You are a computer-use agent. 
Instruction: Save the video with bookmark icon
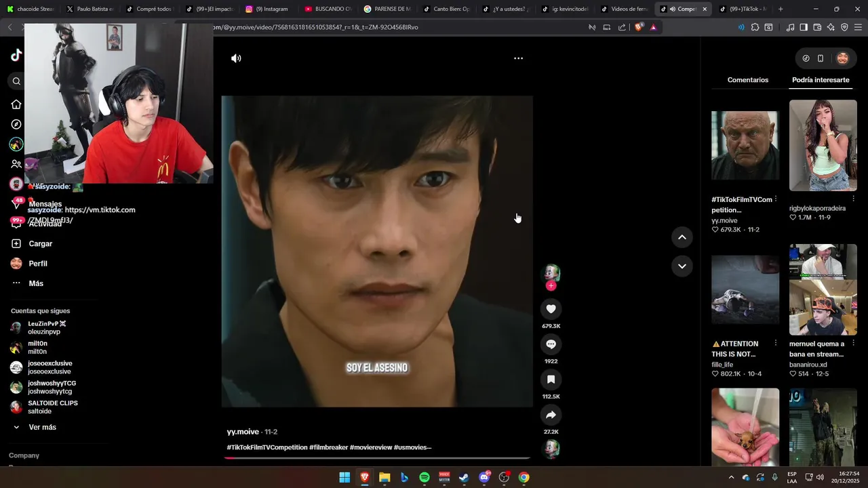click(551, 380)
